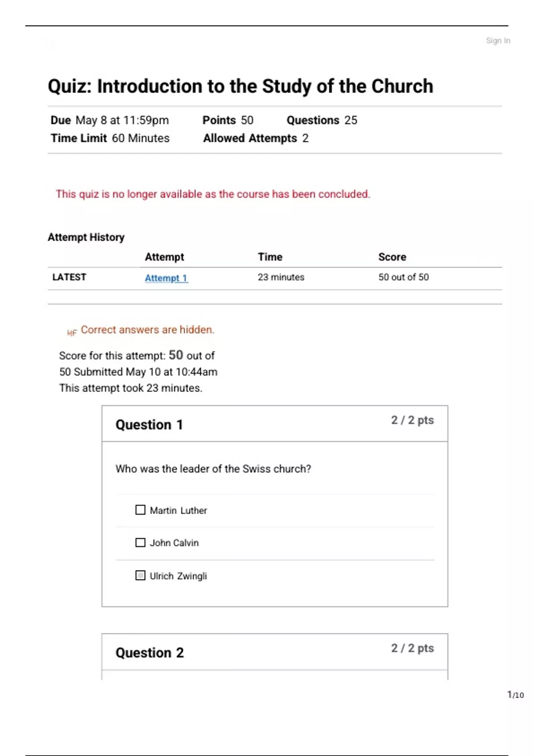Screen dimensions: 534x756
Task: Click the Attempt History heading
Action: point(86,237)
